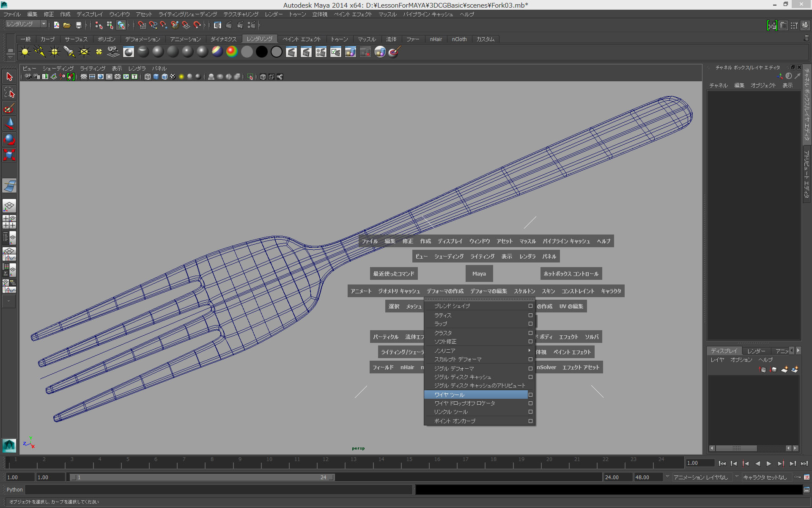Click the 最近使ったコマンド hotbox button

point(393,273)
